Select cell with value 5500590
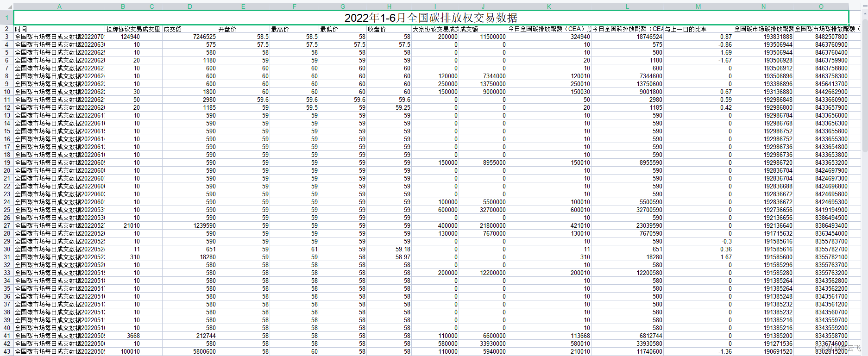 coord(627,202)
